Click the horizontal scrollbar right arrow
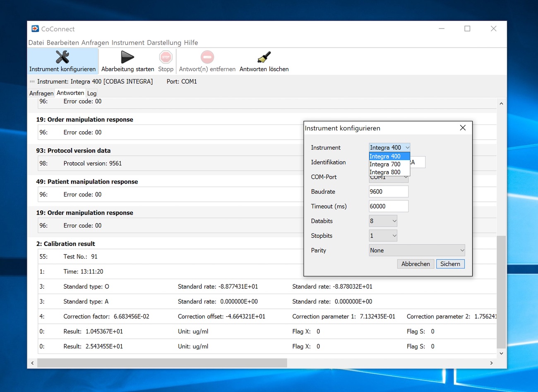This screenshot has height=392, width=538. [491, 363]
